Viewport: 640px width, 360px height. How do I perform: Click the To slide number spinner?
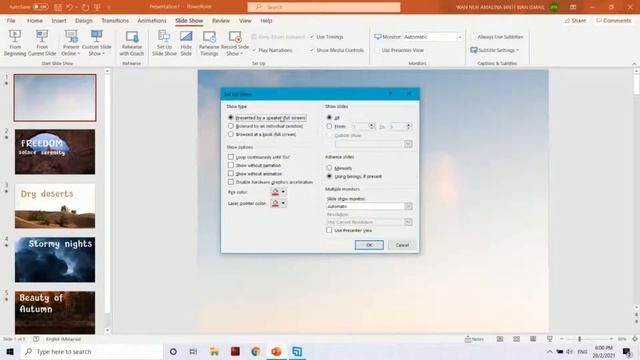[x=409, y=127]
